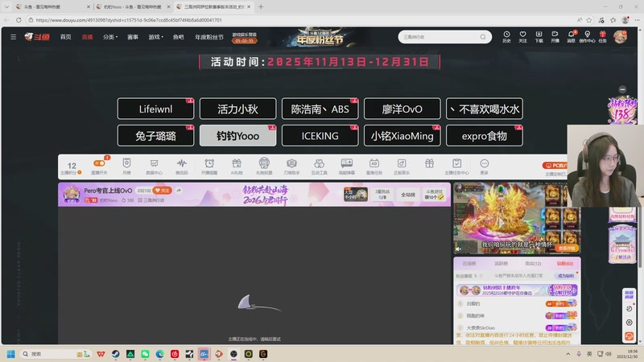644x362 pixels.
Task: Open the 赛事 nav item
Action: click(133, 37)
